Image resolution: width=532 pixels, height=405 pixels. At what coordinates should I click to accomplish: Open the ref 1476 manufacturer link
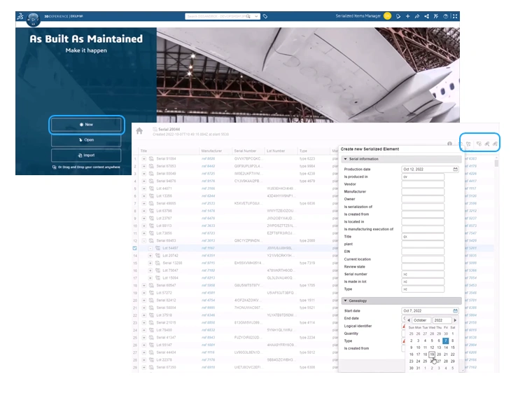(x=208, y=211)
